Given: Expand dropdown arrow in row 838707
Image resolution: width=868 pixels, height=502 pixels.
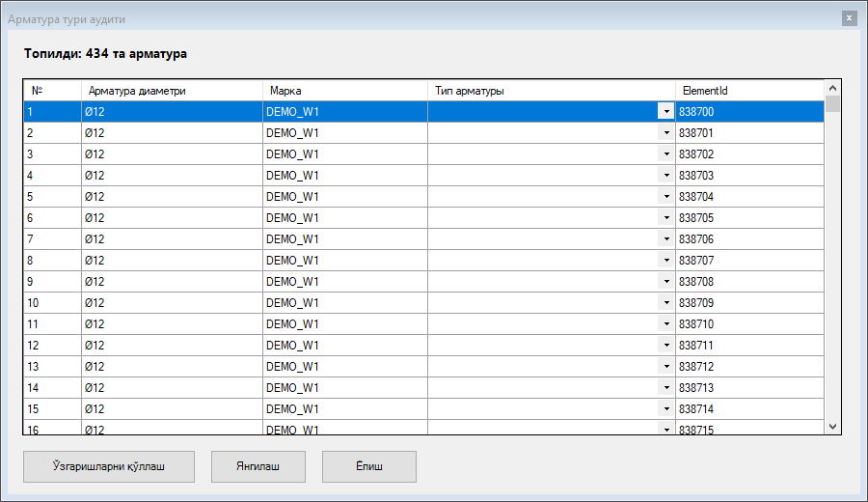Looking at the screenshot, I should tap(665, 260).
